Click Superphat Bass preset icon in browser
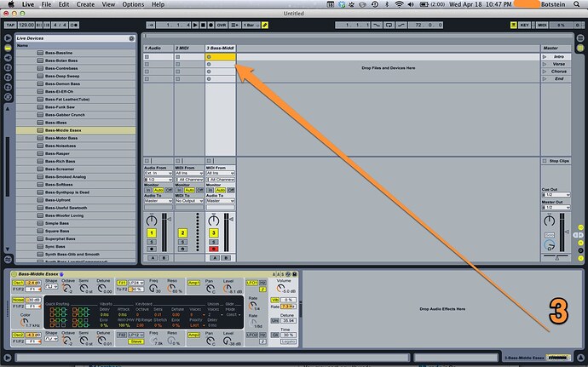Screen dimensions: 588x367 click(x=40, y=238)
